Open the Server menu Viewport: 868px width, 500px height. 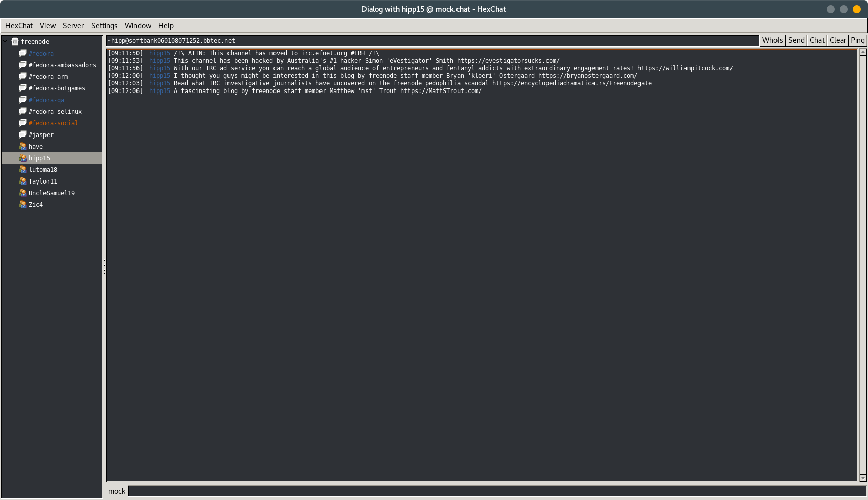click(x=73, y=26)
